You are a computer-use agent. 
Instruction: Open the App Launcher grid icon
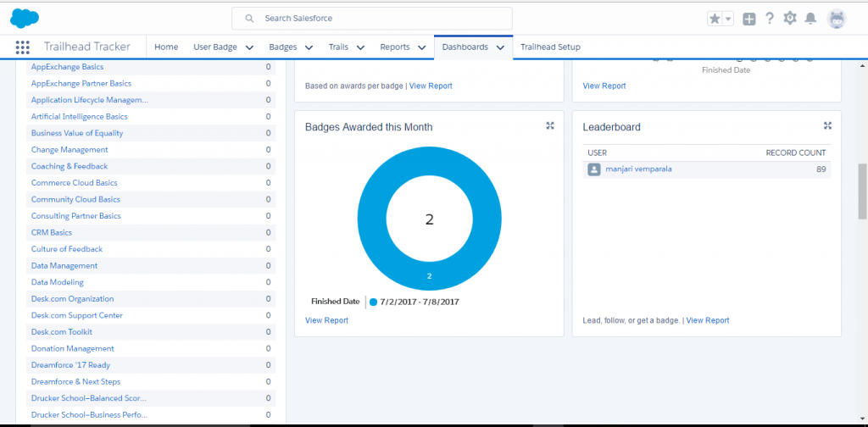[x=23, y=47]
